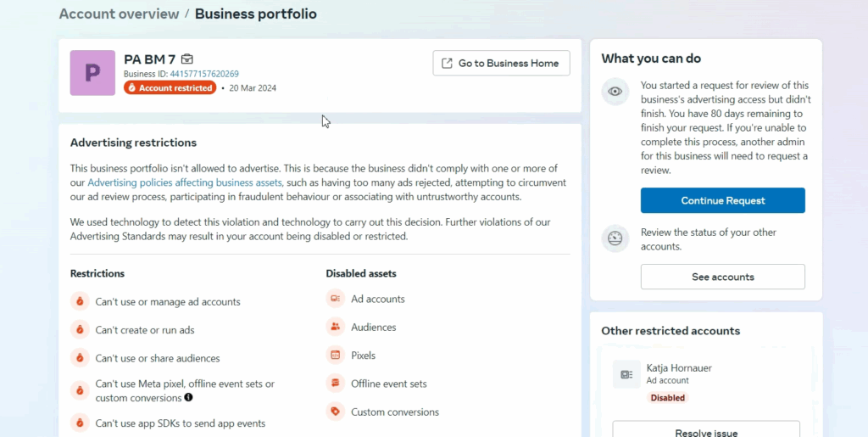
Task: Click the Audiences disabled asset icon
Action: (335, 327)
